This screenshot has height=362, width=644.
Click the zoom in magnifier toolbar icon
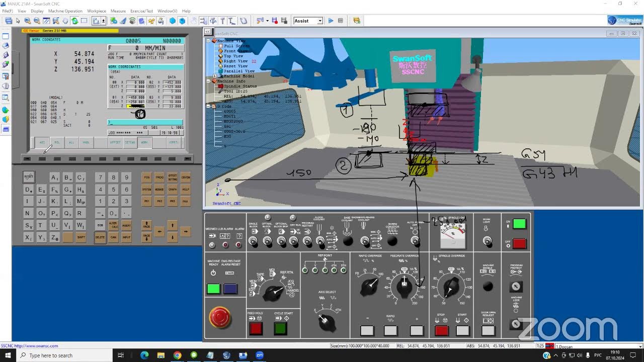coord(28,21)
